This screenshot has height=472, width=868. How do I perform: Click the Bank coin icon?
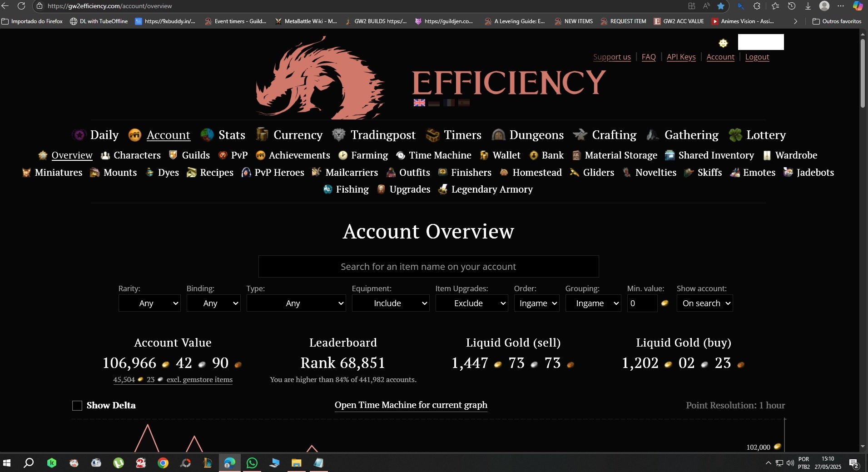coord(534,155)
